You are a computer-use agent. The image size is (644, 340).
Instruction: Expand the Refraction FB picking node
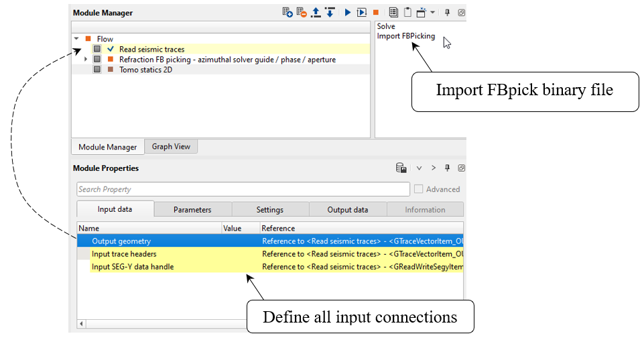pos(86,60)
